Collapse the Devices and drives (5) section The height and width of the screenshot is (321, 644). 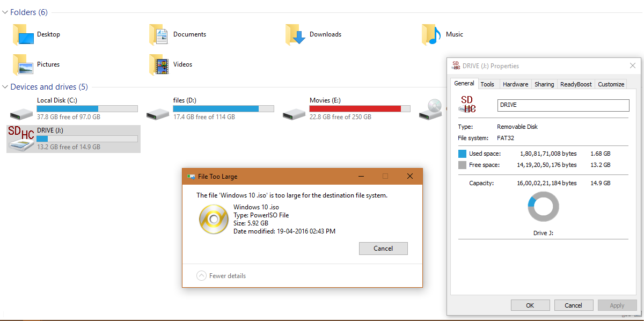click(x=5, y=87)
